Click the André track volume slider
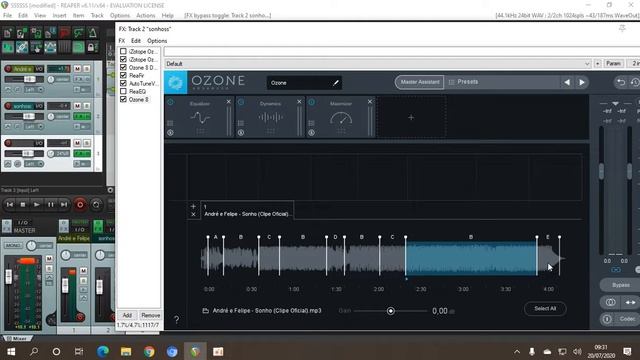This screenshot has height=360, width=640. tap(29, 79)
